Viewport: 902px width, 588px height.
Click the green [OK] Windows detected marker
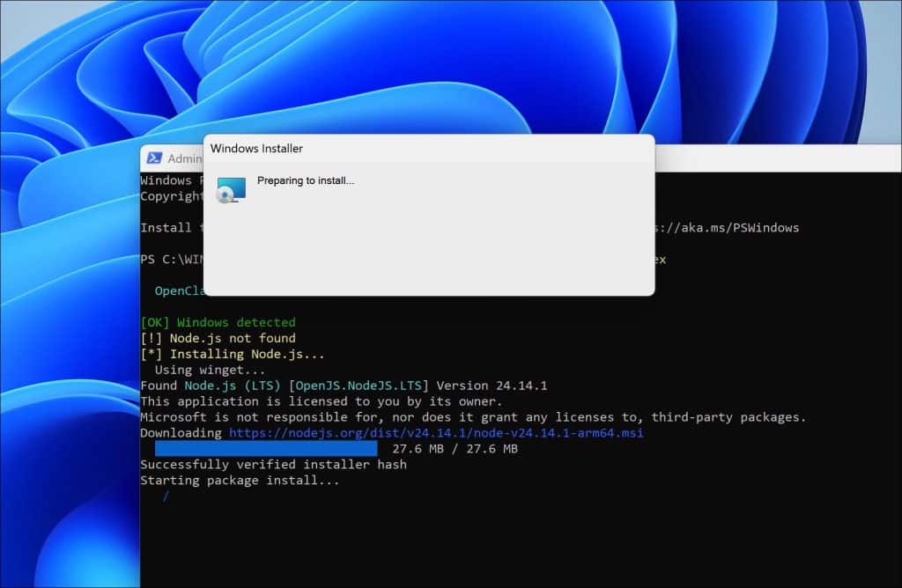click(x=156, y=321)
